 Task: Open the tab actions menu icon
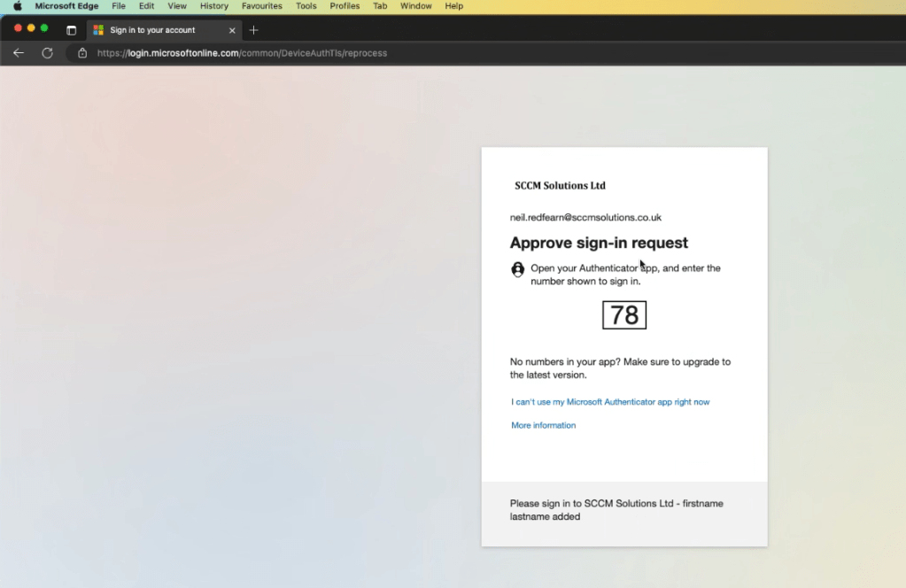point(72,30)
